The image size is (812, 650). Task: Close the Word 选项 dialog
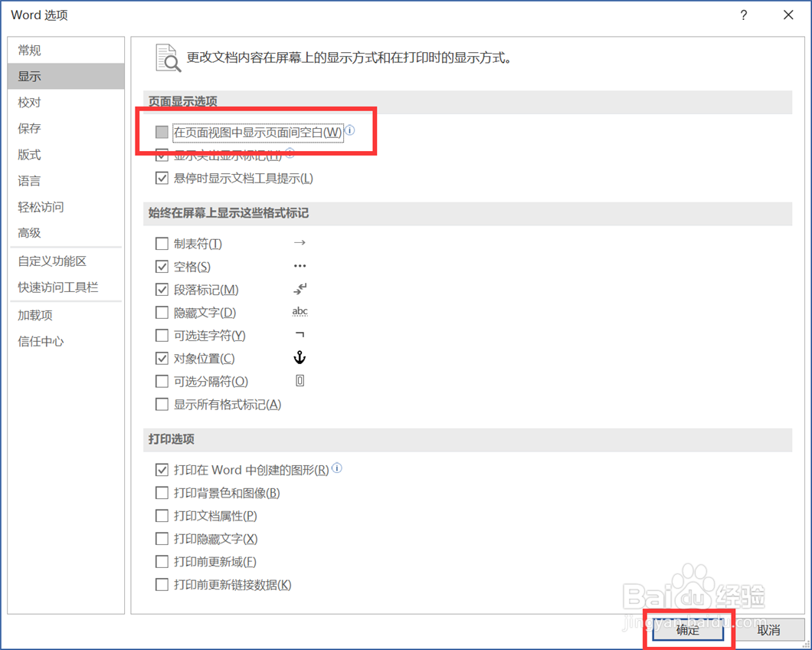click(x=788, y=15)
